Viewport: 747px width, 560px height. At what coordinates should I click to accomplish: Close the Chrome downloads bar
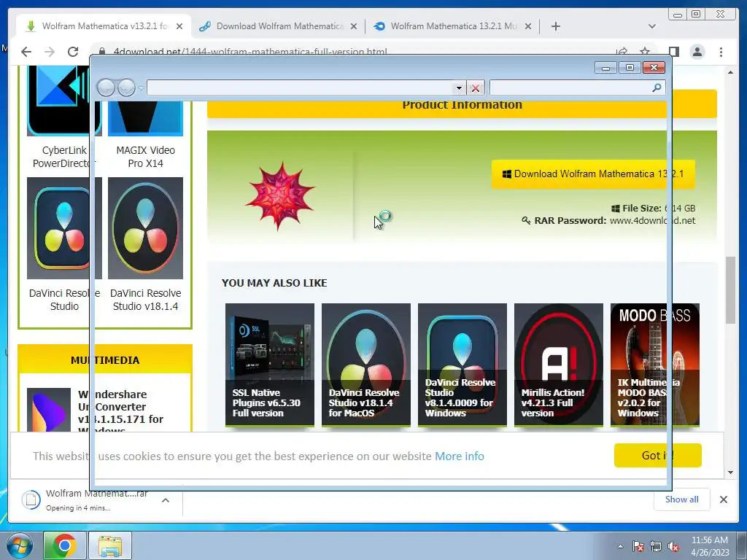tap(723, 499)
